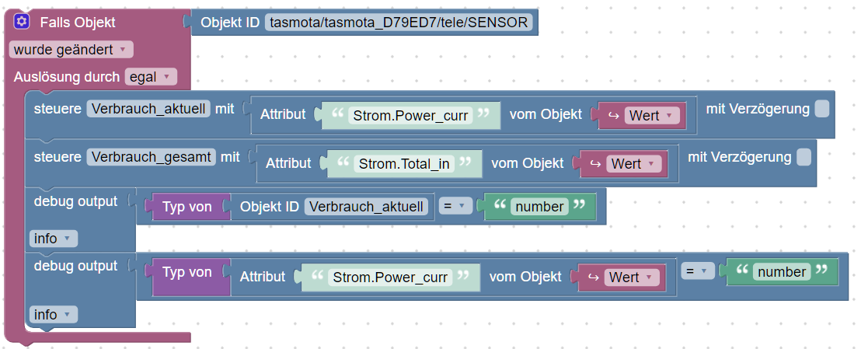Viewport: 868px width, 349px height.
Task: Click the second 'Typ von' purple block
Action: 186,272
